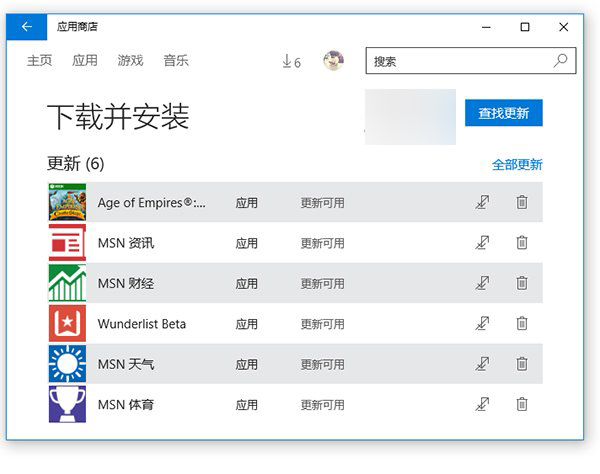The image size is (600, 474).
Task: Start download for MSN 资讯 update
Action: [482, 243]
